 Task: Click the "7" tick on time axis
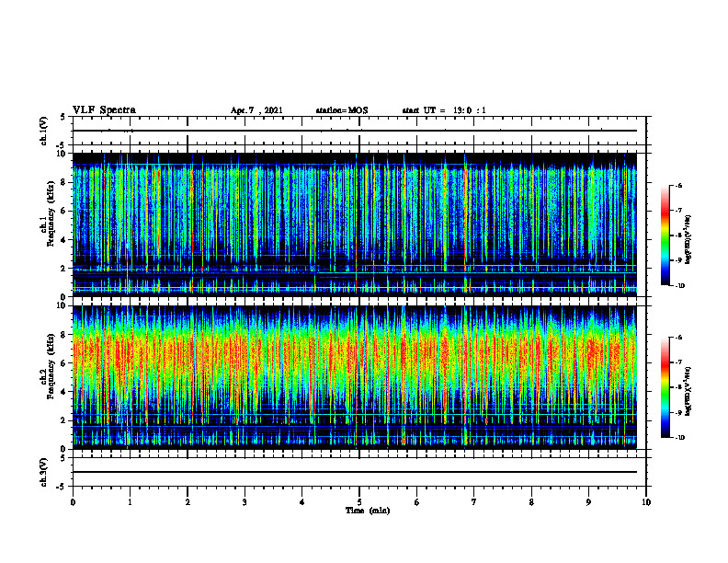coord(474,502)
